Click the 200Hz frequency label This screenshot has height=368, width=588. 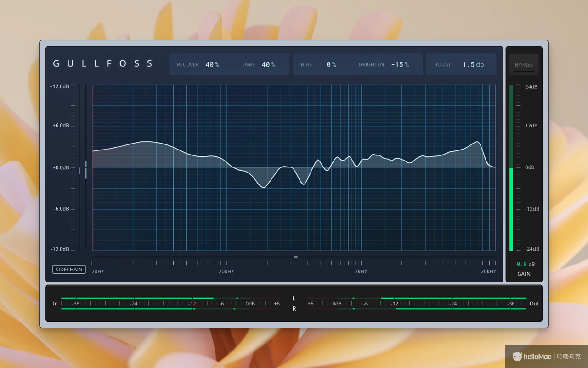(226, 271)
